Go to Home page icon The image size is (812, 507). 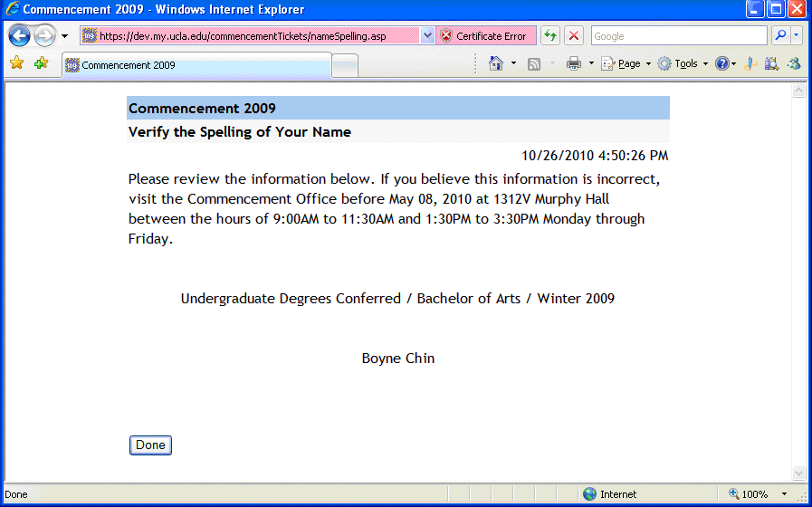(495, 63)
